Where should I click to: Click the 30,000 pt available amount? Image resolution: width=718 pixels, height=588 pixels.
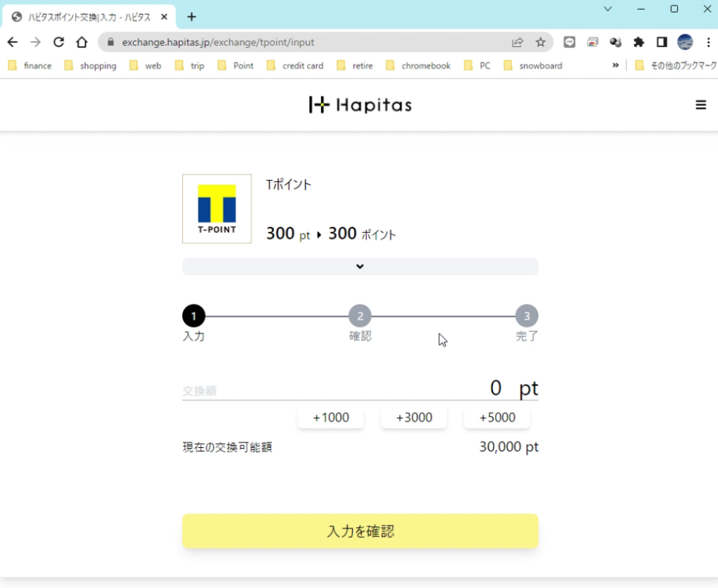pos(509,446)
